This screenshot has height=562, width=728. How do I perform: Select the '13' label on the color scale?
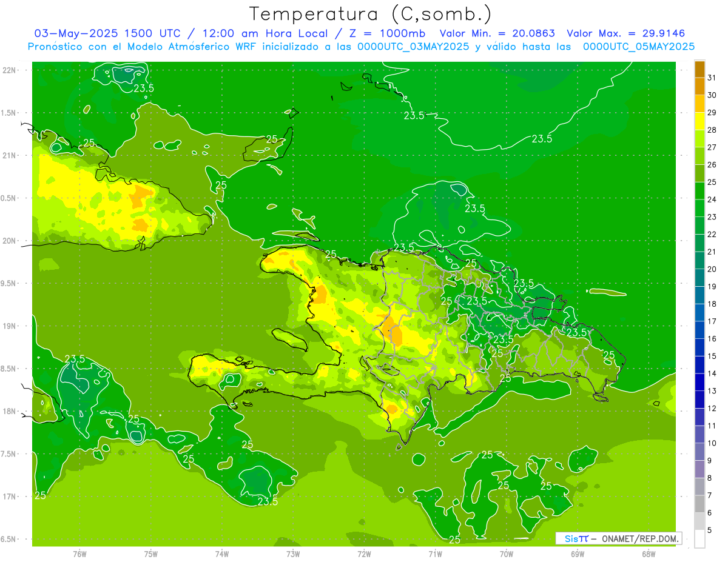(x=712, y=391)
